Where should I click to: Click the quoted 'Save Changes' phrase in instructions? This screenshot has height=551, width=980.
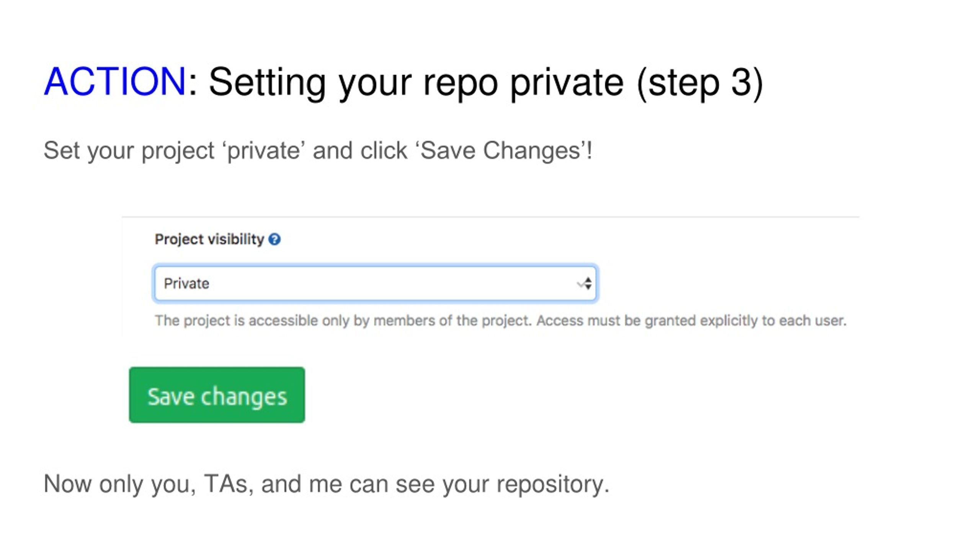(501, 150)
